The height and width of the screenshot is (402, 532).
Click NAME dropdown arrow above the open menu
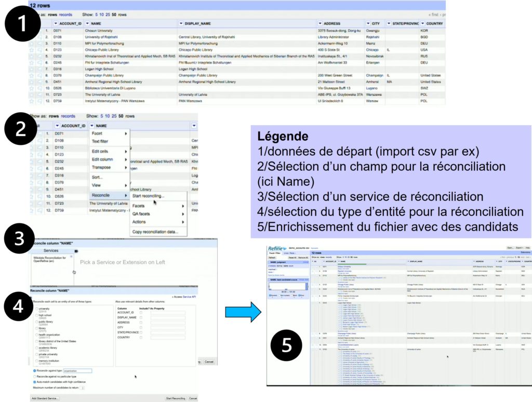pyautogui.click(x=92, y=126)
